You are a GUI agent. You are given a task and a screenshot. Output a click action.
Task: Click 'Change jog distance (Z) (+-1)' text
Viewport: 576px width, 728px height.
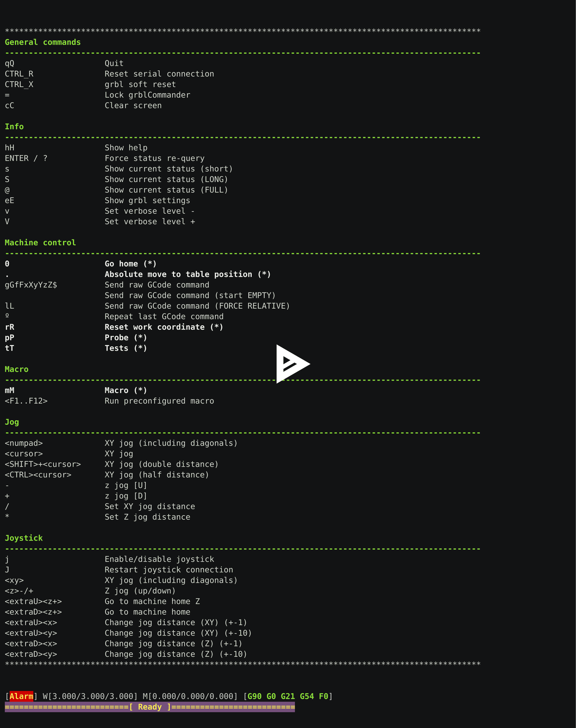tap(173, 644)
